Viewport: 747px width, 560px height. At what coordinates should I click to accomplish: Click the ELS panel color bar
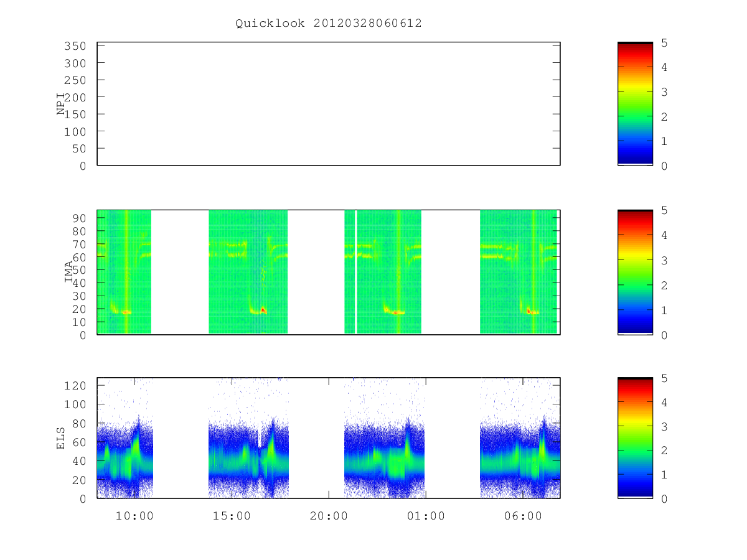click(x=635, y=438)
